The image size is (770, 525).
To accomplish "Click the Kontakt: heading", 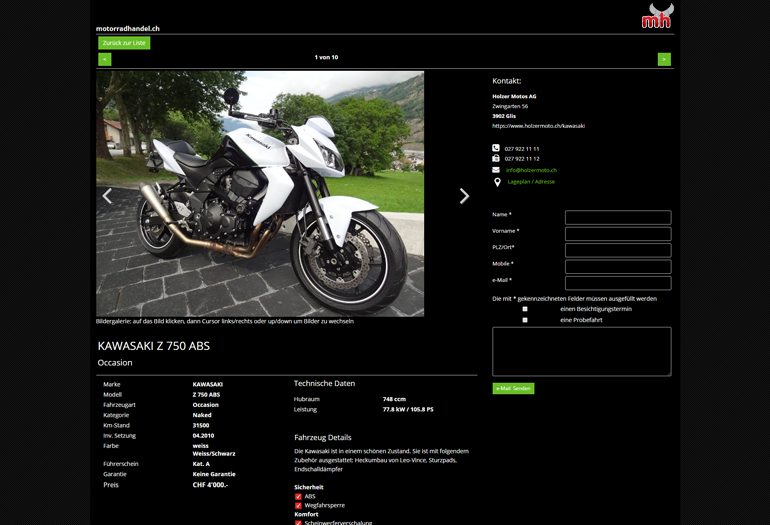I will pyautogui.click(x=507, y=81).
